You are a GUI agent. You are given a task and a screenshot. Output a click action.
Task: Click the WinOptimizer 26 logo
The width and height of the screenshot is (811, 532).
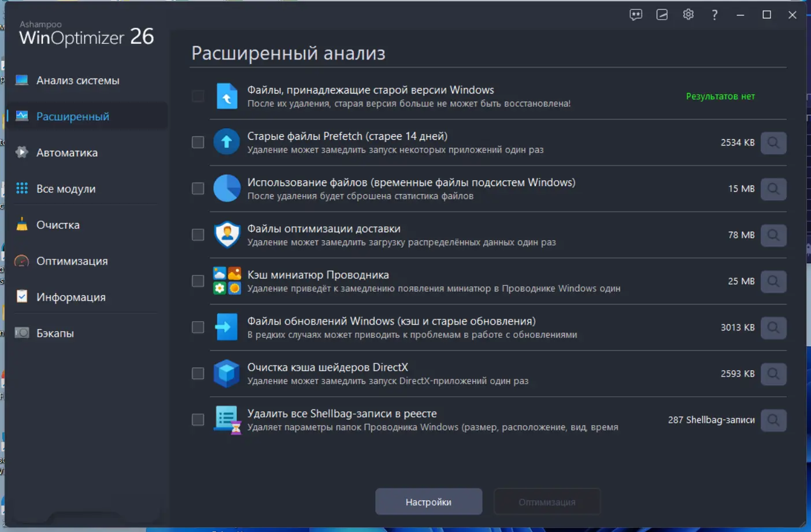coord(87,34)
